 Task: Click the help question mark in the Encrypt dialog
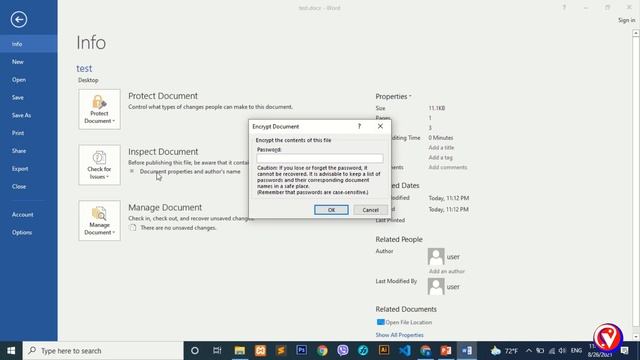[x=359, y=127]
